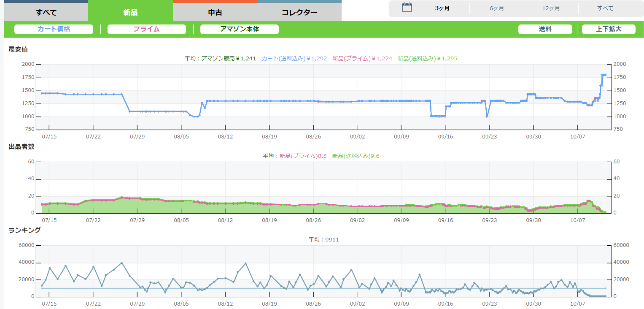644x309 pixels.
Task: Click the 新品(送料込み)9.6 seller count legend
Action: (x=356, y=156)
